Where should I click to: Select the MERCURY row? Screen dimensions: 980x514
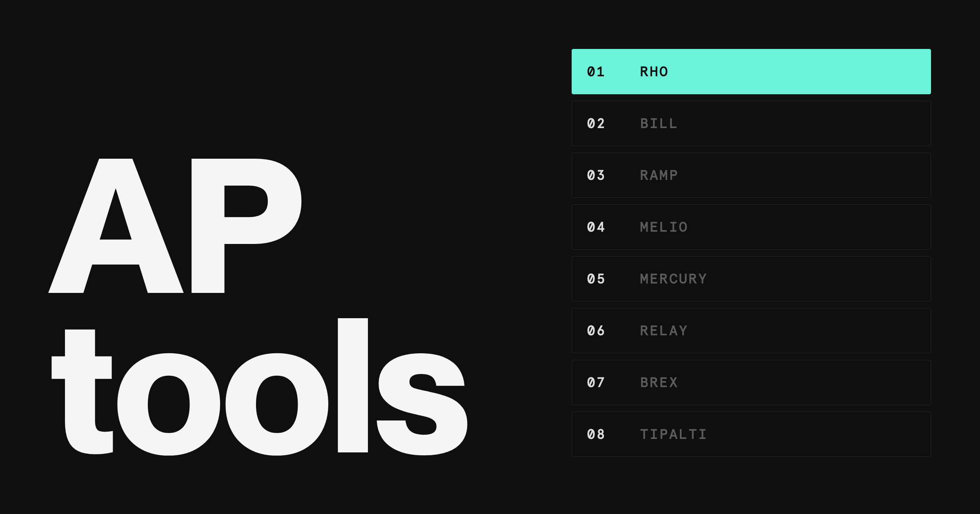751,279
